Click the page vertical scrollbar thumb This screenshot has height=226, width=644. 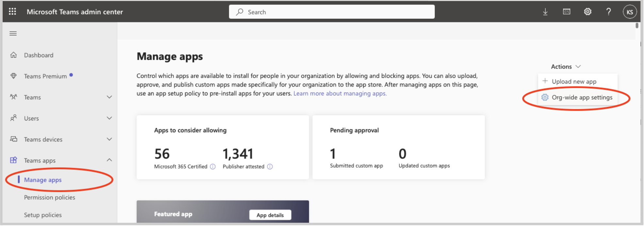(637, 25)
